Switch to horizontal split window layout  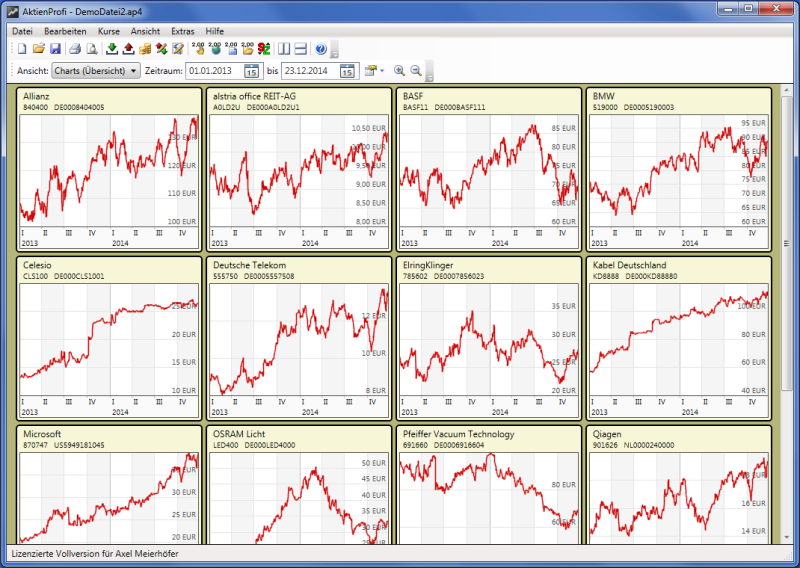[x=300, y=49]
